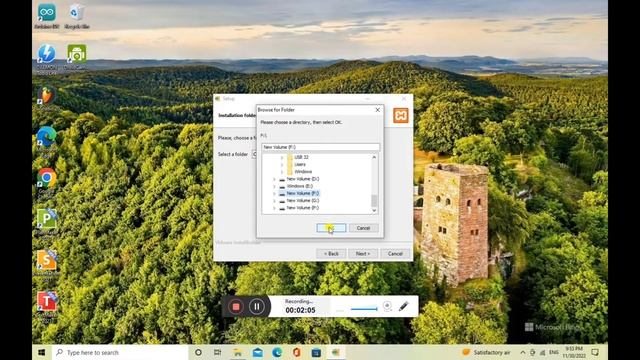Open the Mail app on taskbar
The height and width of the screenshot is (360, 640).
point(258,352)
